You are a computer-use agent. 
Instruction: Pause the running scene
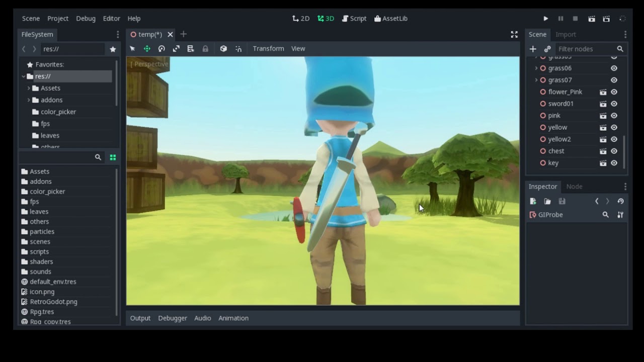click(x=560, y=19)
